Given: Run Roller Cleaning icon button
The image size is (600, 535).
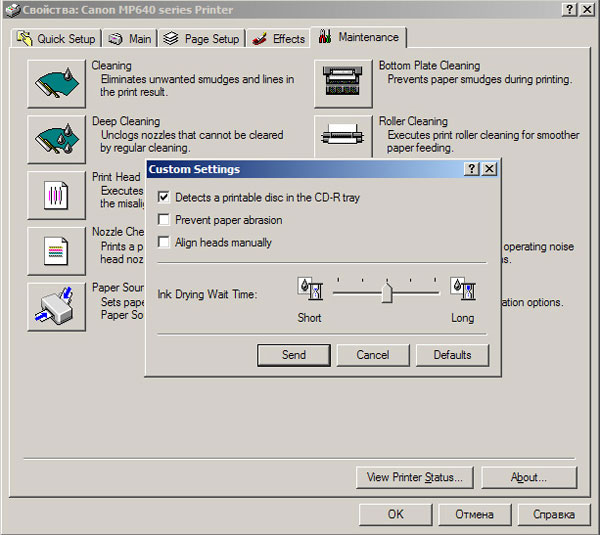Looking at the screenshot, I should tap(343, 137).
